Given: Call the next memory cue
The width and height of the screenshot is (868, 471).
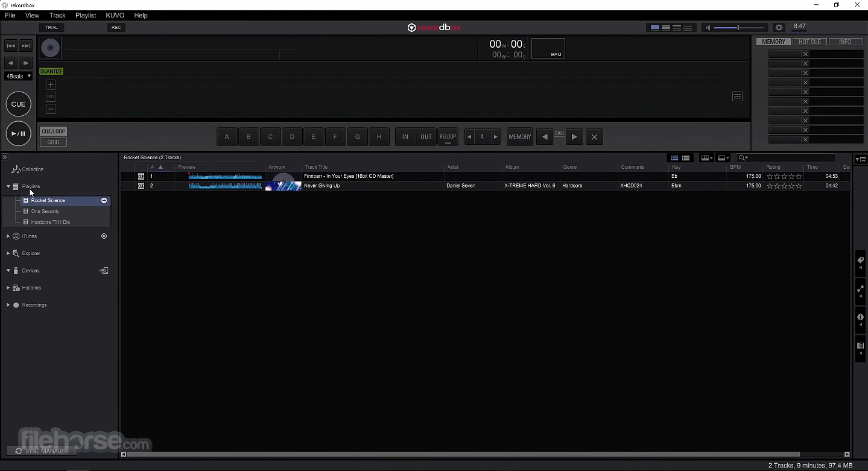Looking at the screenshot, I should click(574, 137).
